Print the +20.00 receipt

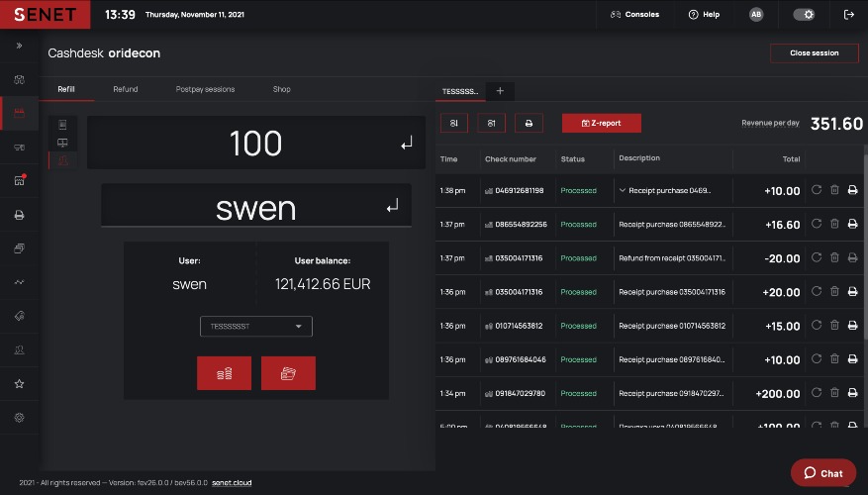point(852,291)
